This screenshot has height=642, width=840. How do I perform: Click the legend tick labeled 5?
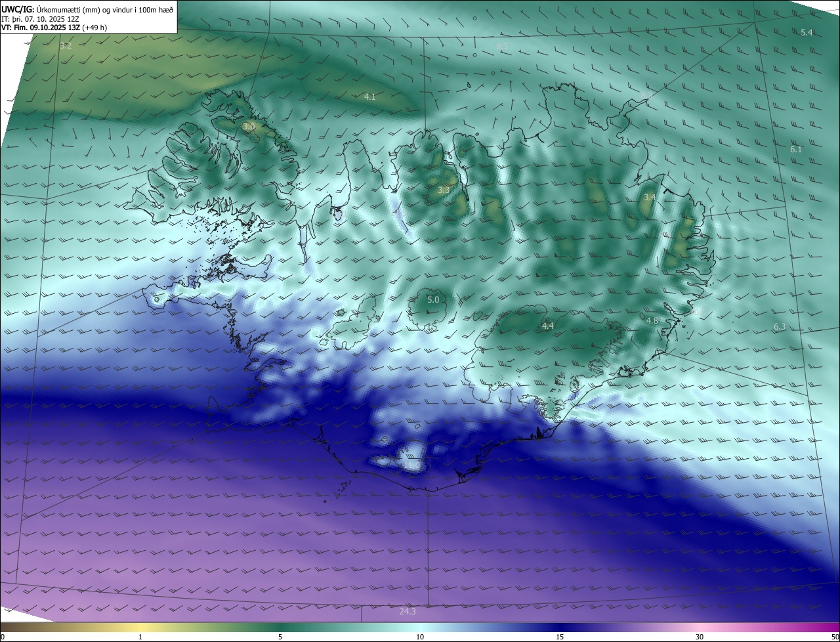click(280, 637)
